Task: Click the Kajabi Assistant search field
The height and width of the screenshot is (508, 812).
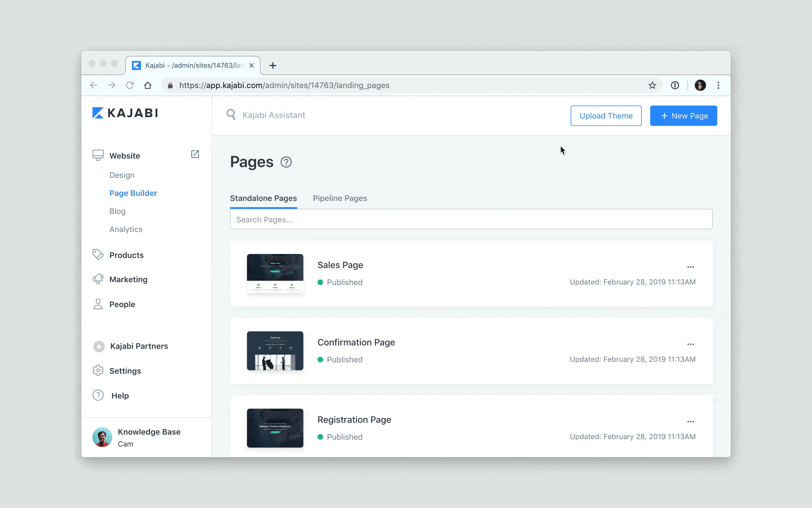Action: [x=274, y=115]
